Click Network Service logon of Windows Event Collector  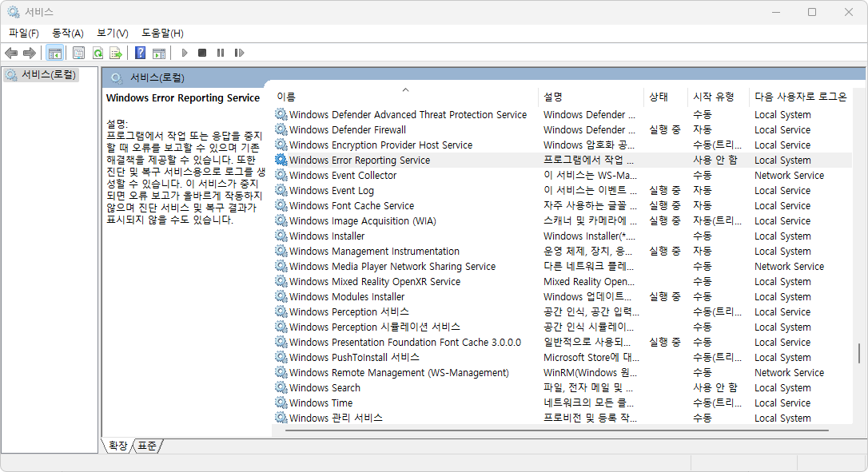click(789, 176)
